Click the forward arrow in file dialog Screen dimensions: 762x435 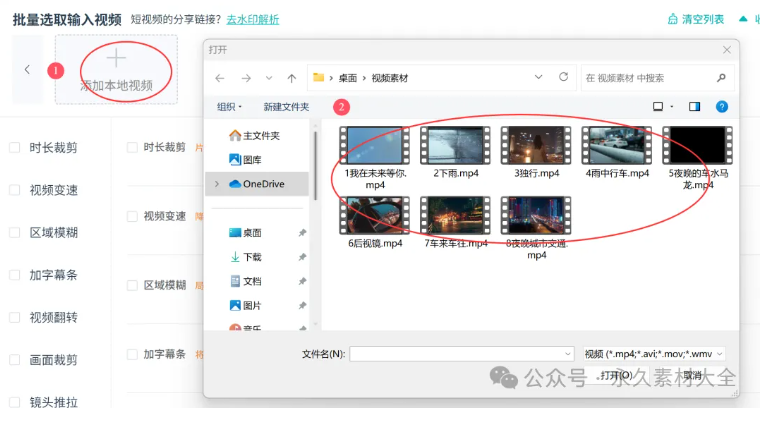246,78
